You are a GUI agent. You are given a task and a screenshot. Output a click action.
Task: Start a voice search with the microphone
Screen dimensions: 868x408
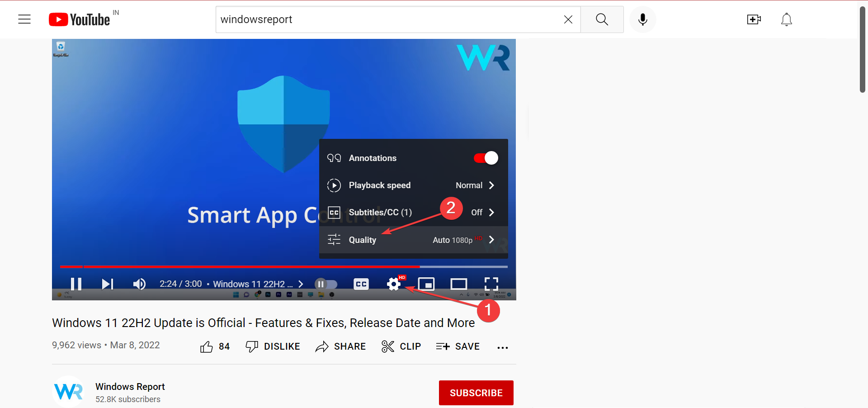642,19
